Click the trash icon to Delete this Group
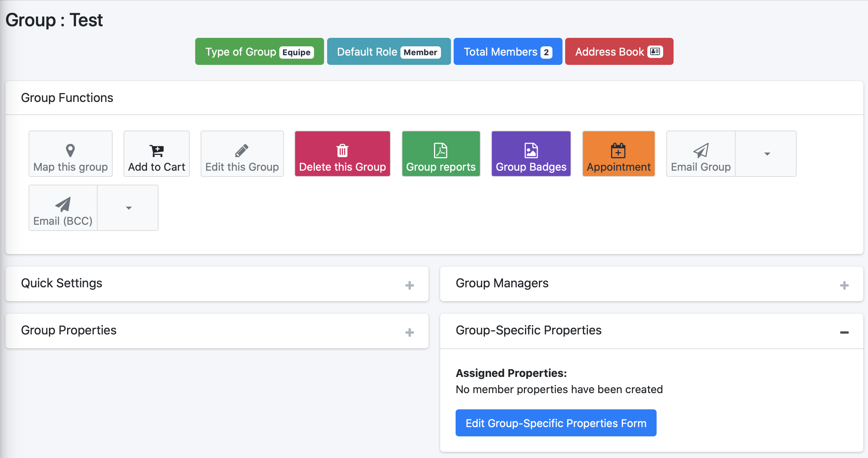This screenshot has width=868, height=458. click(343, 151)
